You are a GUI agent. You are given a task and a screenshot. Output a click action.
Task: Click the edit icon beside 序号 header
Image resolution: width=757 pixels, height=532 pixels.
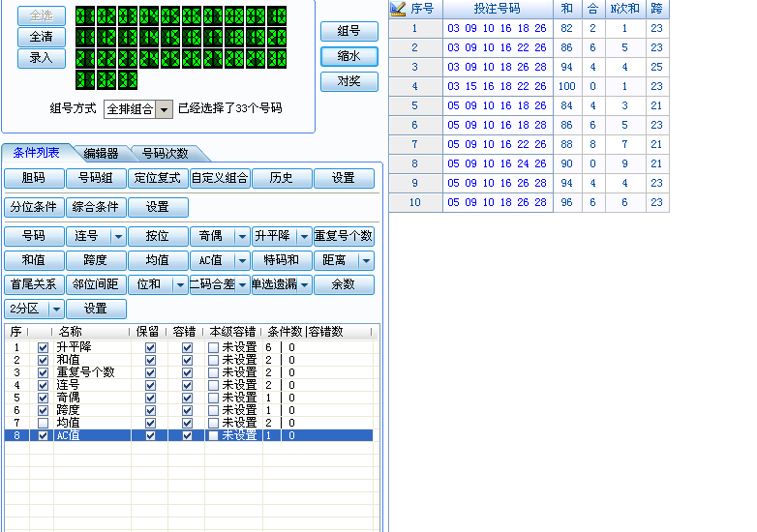coord(398,9)
